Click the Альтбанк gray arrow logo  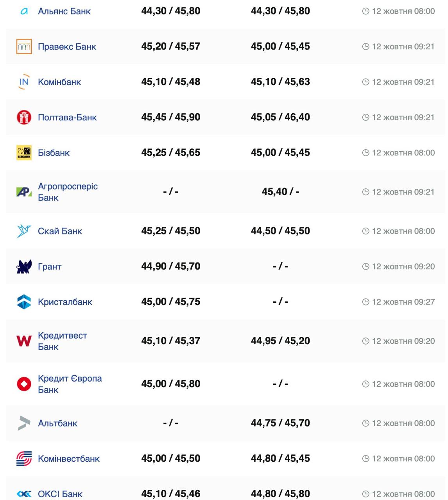click(x=24, y=423)
